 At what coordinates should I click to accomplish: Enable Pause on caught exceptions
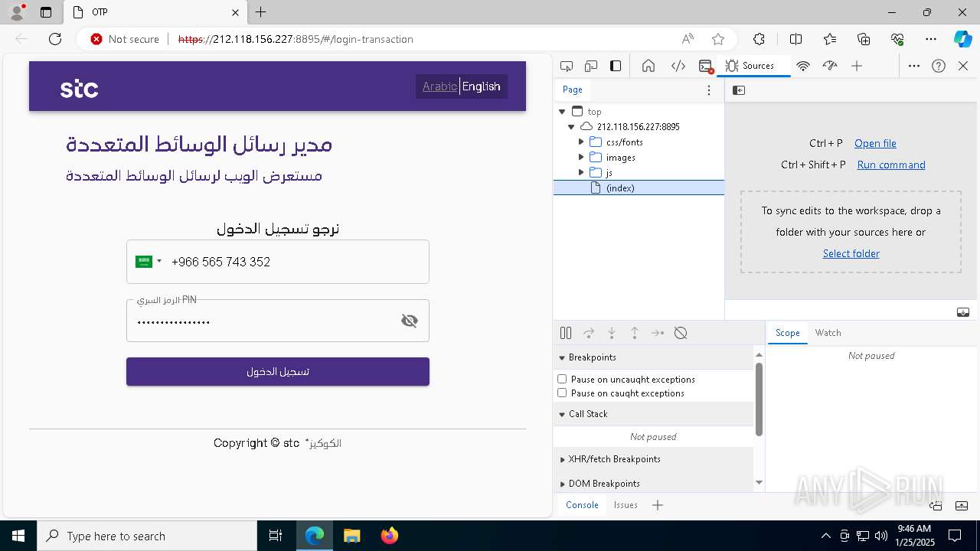click(562, 393)
